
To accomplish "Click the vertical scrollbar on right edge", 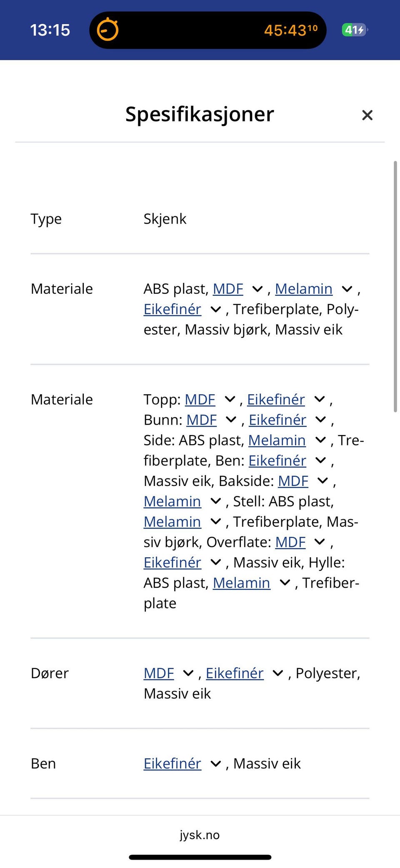I will click(x=395, y=286).
